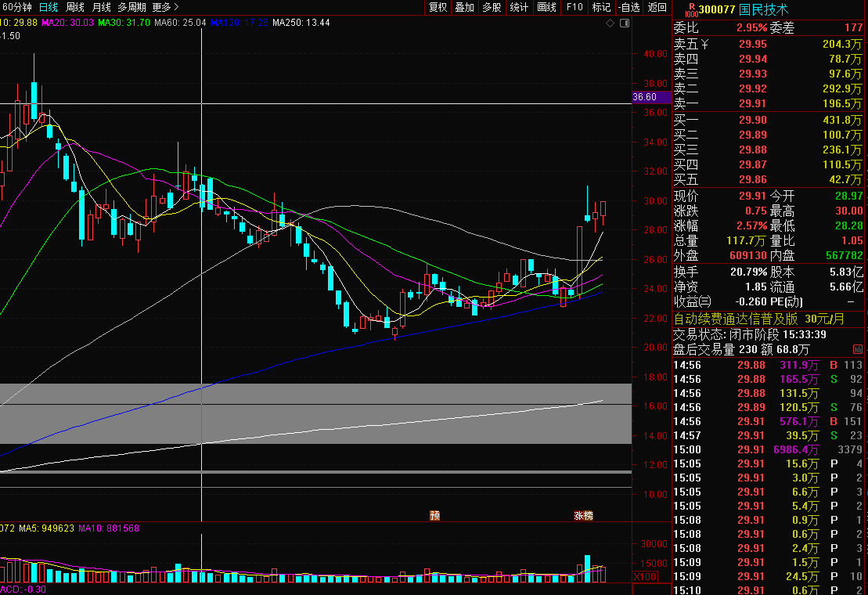Click the MA30: 31.70 indicator label

coord(124,23)
